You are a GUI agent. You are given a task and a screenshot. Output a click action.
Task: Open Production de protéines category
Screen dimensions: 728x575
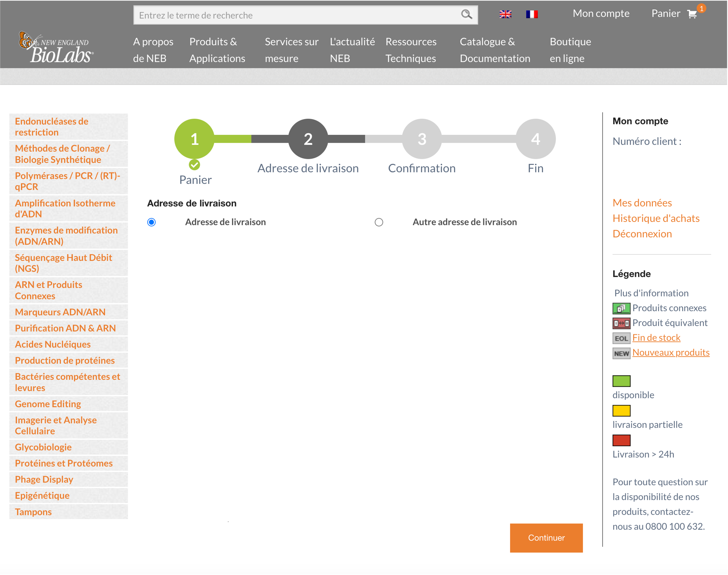point(68,361)
